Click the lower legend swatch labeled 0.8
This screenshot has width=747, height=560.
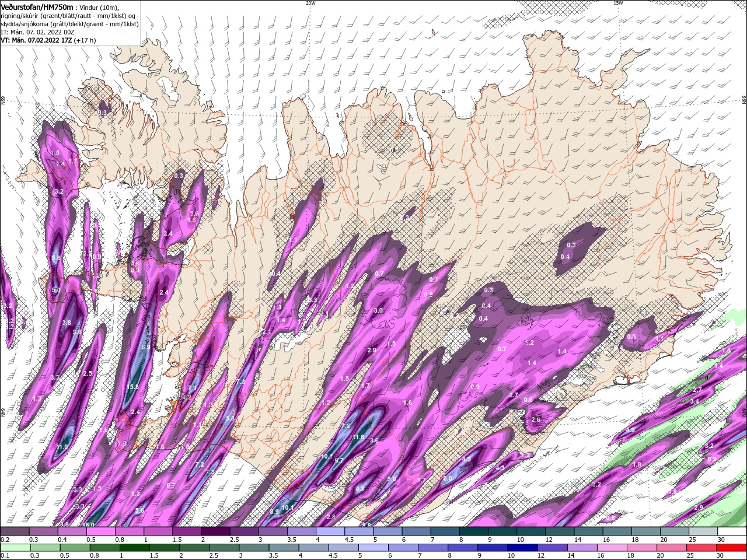coord(104,548)
